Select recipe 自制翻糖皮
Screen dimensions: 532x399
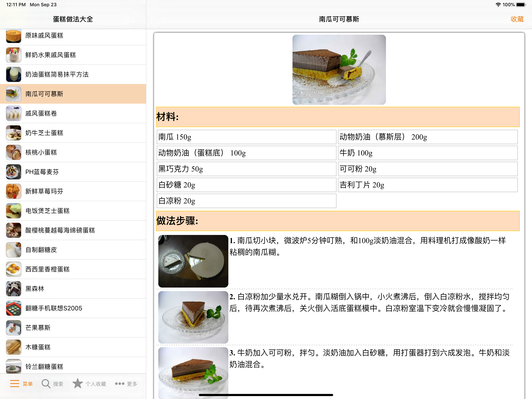(x=41, y=250)
